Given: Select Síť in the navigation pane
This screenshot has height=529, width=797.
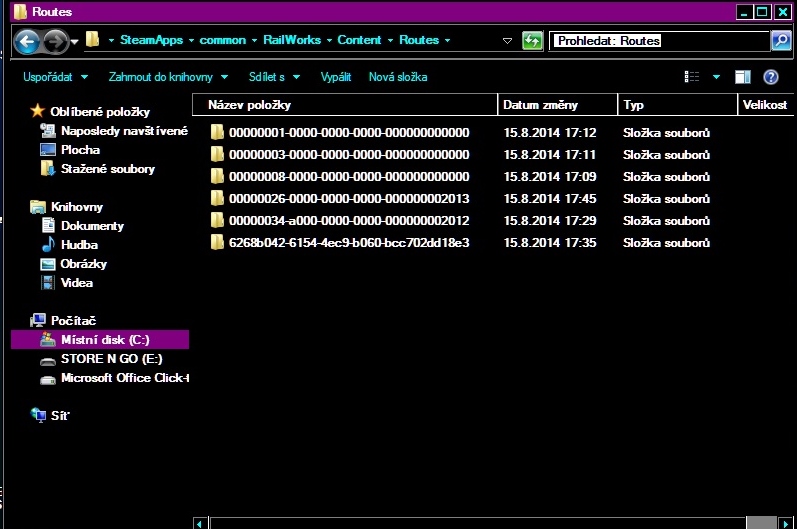Looking at the screenshot, I should pos(60,416).
